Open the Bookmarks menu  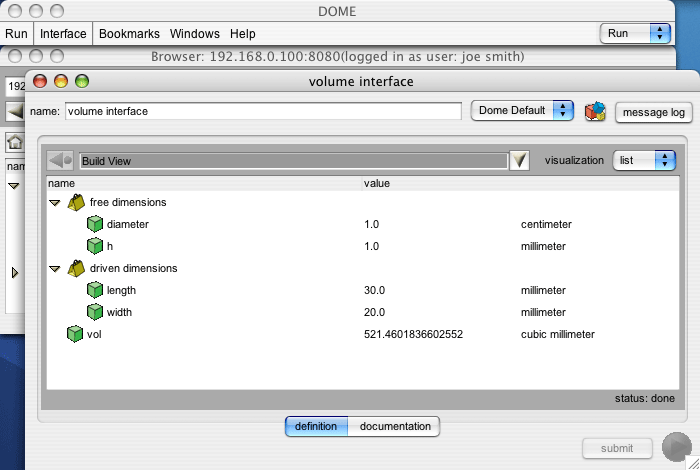[129, 34]
